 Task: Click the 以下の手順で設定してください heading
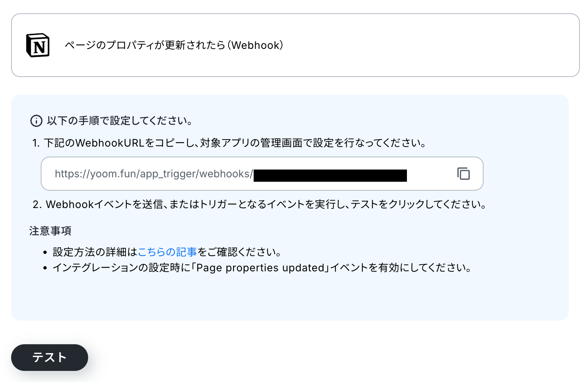click(x=120, y=121)
